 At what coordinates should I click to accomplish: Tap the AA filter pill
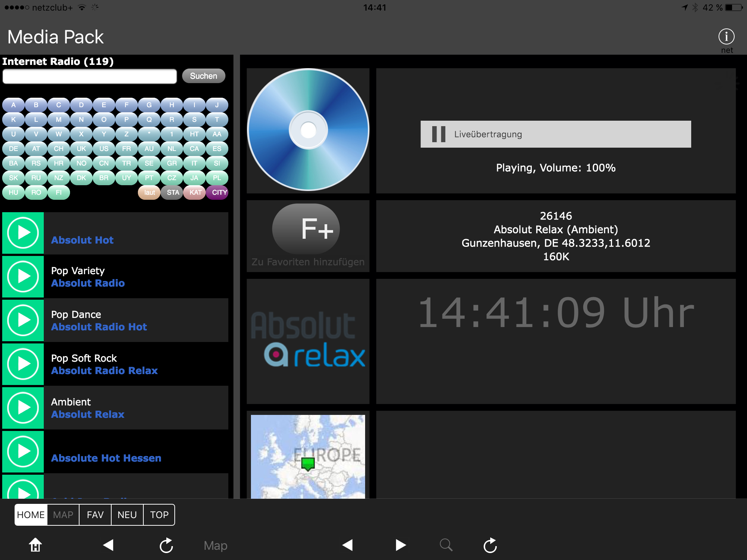217,134
